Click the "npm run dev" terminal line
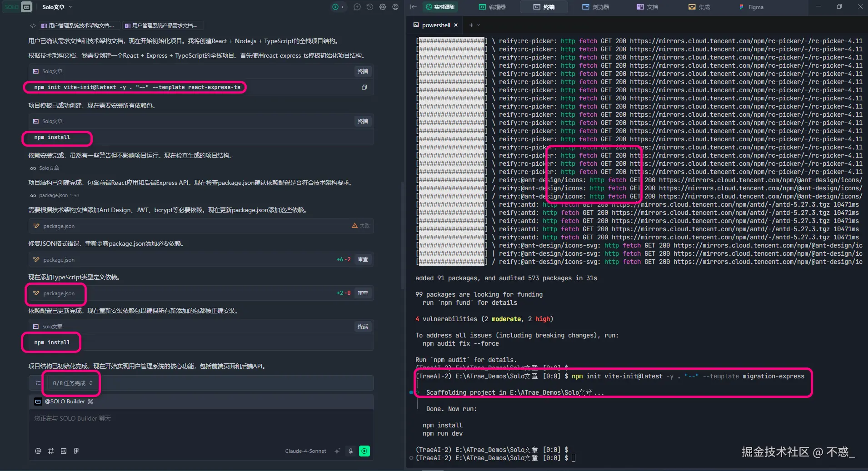The image size is (868, 471). [x=442, y=433]
